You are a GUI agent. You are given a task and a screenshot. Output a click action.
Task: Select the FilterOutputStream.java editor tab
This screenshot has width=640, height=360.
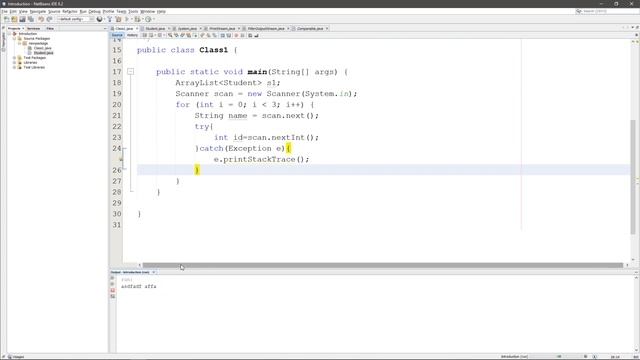(x=266, y=29)
